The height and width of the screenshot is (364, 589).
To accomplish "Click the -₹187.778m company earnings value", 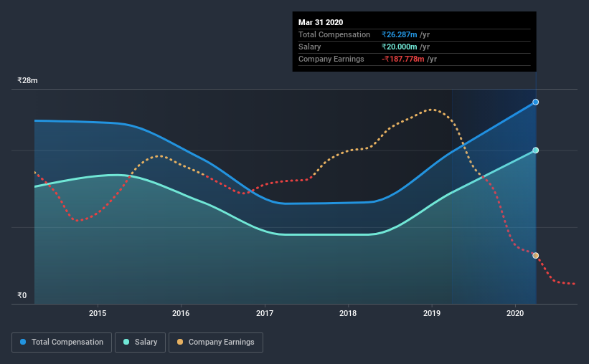I will pos(403,59).
